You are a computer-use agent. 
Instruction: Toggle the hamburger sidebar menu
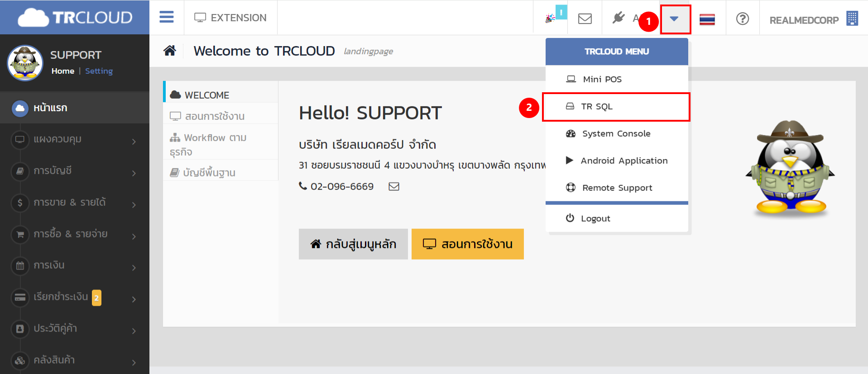167,17
